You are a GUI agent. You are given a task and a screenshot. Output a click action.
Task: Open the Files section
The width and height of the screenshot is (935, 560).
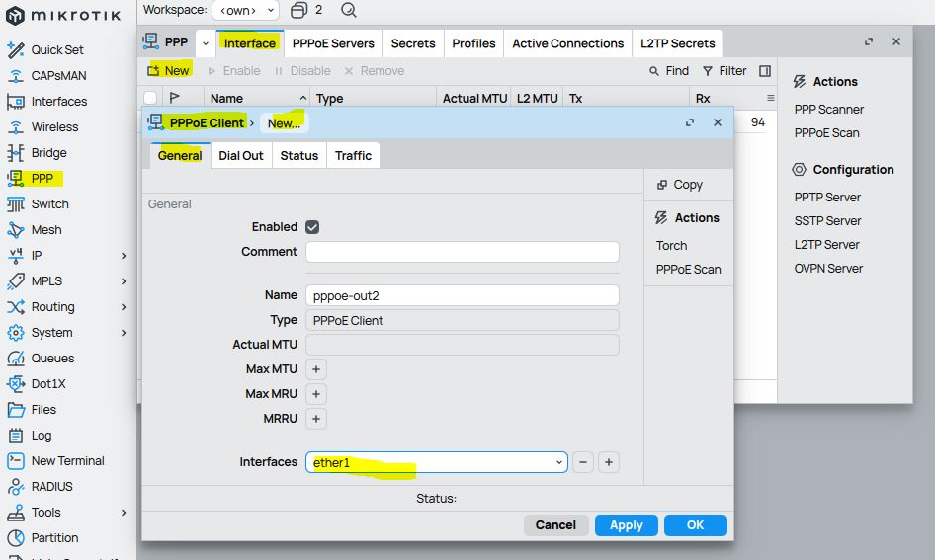(43, 410)
